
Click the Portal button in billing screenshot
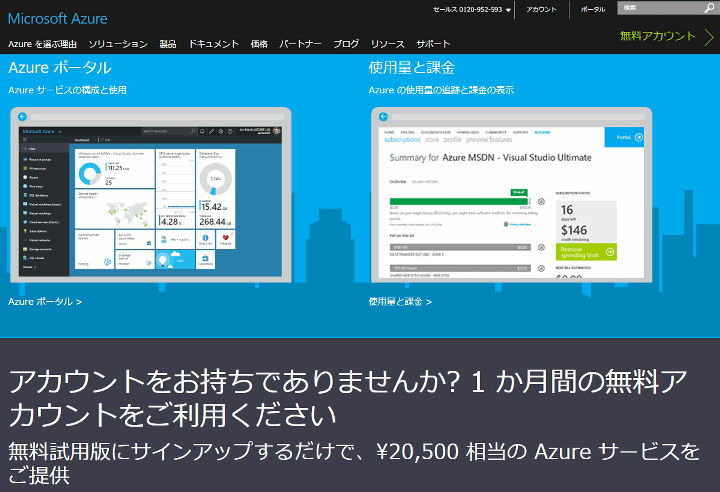pos(624,137)
